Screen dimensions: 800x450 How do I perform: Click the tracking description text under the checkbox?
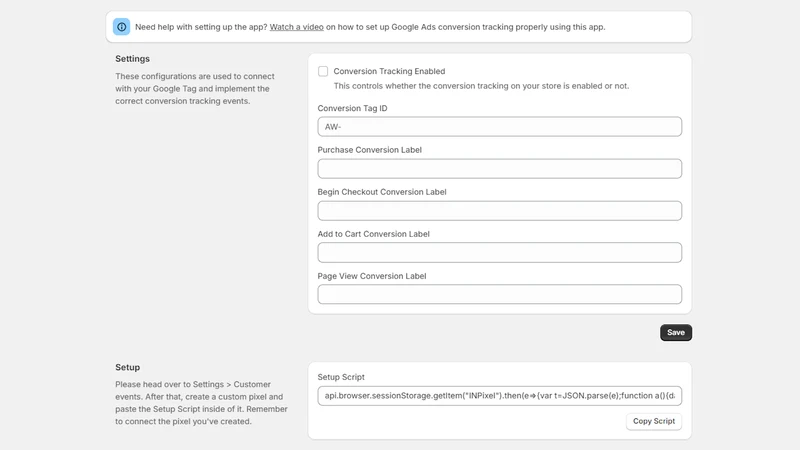[481, 86]
